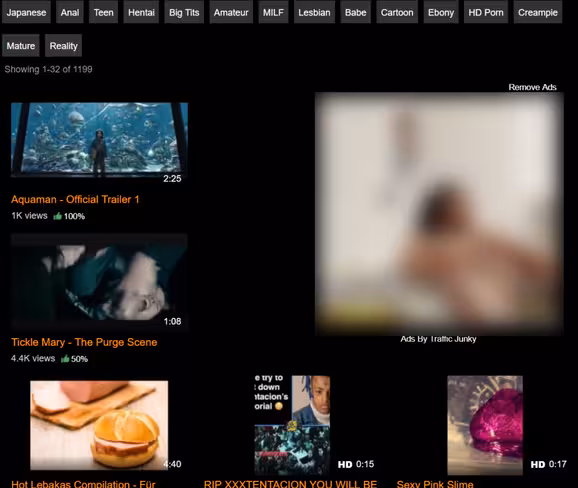Click the '1K views' text under Aquaman
The height and width of the screenshot is (488, 578).
click(x=29, y=216)
